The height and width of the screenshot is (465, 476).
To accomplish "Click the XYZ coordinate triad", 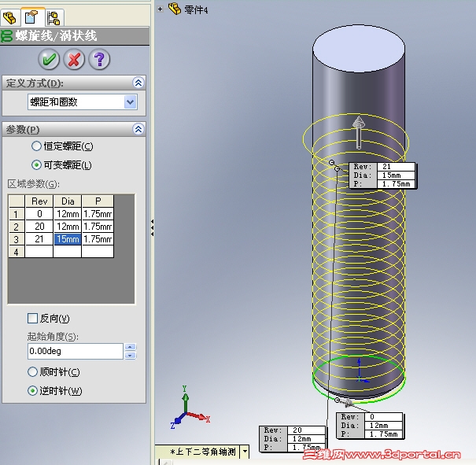I will [189, 407].
